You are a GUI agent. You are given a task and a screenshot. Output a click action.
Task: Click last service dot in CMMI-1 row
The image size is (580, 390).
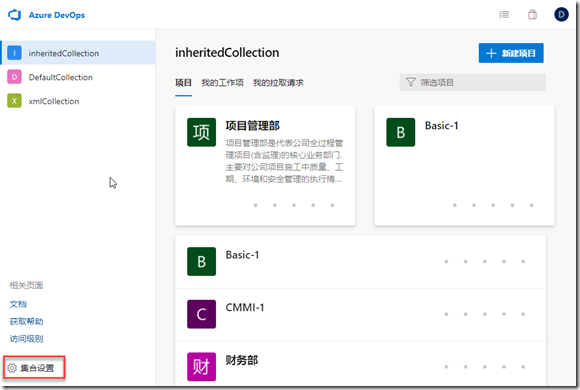click(523, 314)
